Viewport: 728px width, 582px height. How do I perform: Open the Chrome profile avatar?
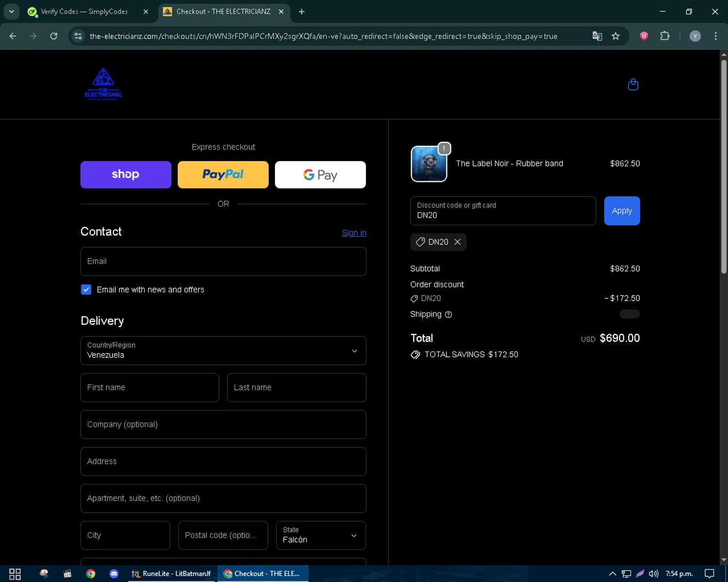[x=695, y=36]
